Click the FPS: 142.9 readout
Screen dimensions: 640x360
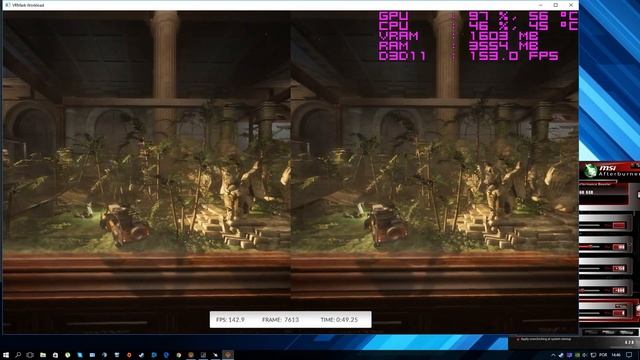pyautogui.click(x=230, y=320)
